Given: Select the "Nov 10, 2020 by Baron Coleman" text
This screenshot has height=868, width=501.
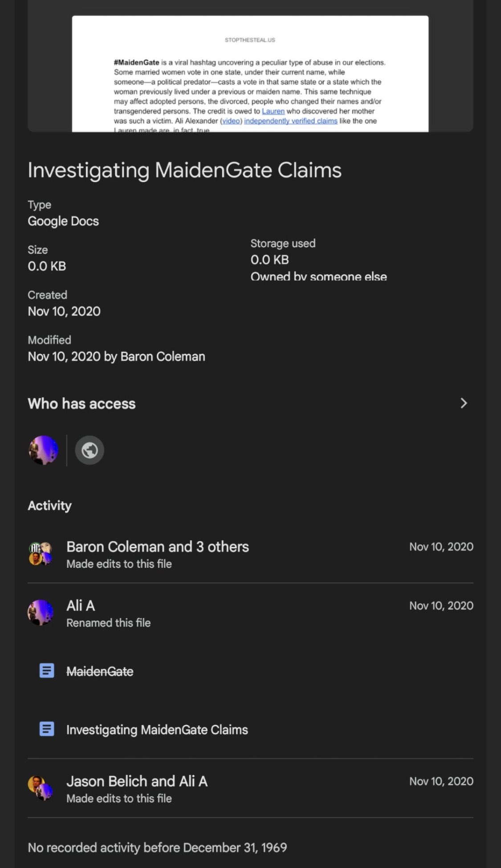Looking at the screenshot, I should (116, 357).
